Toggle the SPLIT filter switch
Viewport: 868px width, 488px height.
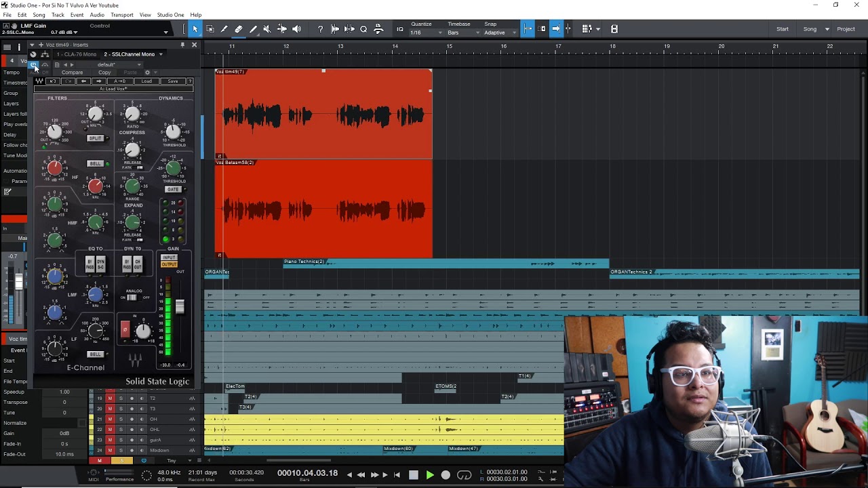pos(95,138)
